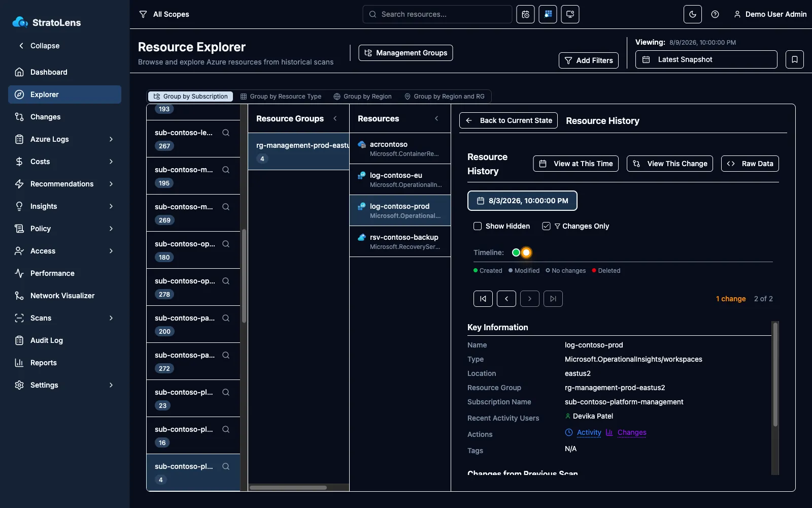This screenshot has height=508, width=812.
Task: Search within the sub-contoso-le... subscription magnifier
Action: point(226,133)
